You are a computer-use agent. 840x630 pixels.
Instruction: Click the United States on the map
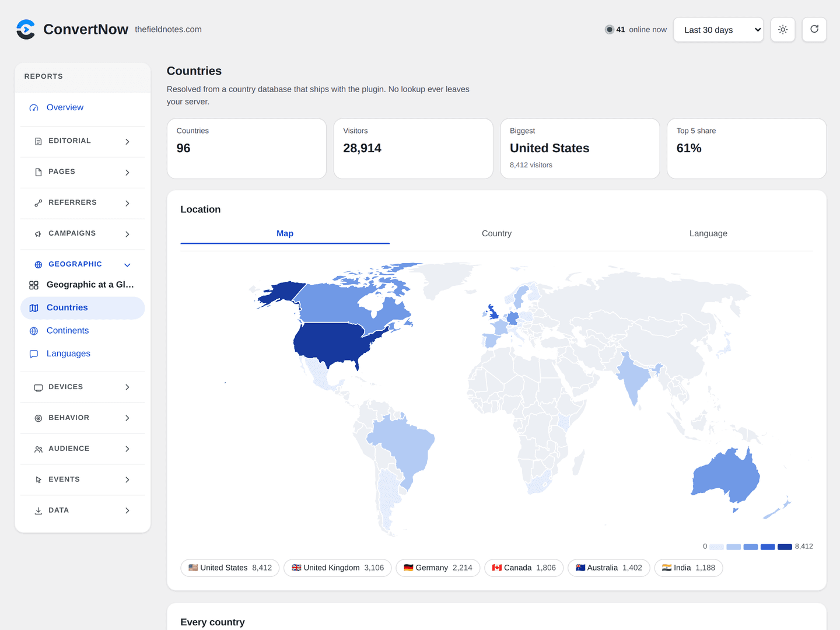[332, 344]
